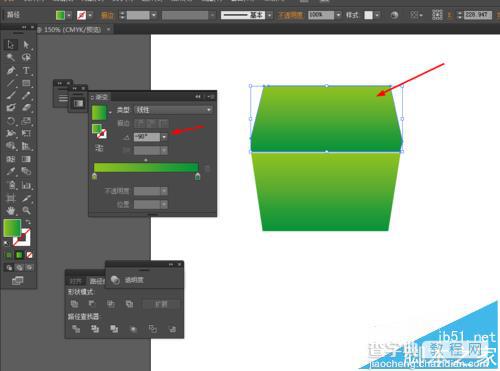The width and height of the screenshot is (500, 371).
Task: Activate the Gradient tool in toolbox
Action: (x=26, y=159)
